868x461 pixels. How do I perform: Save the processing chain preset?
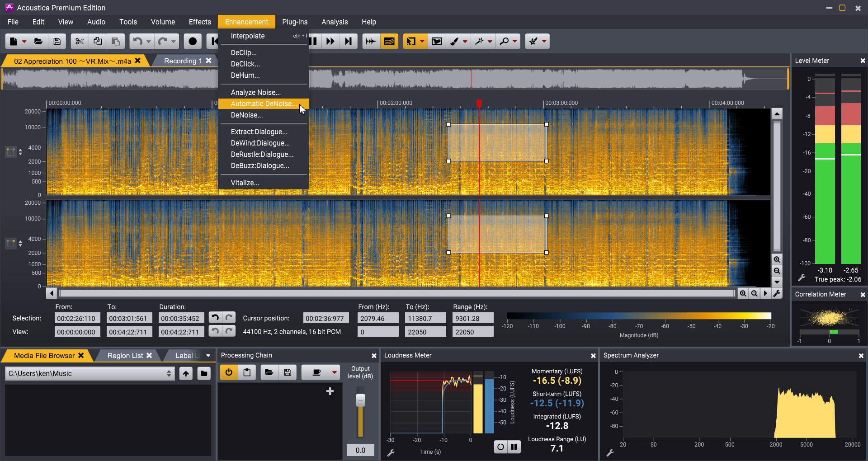click(x=288, y=372)
